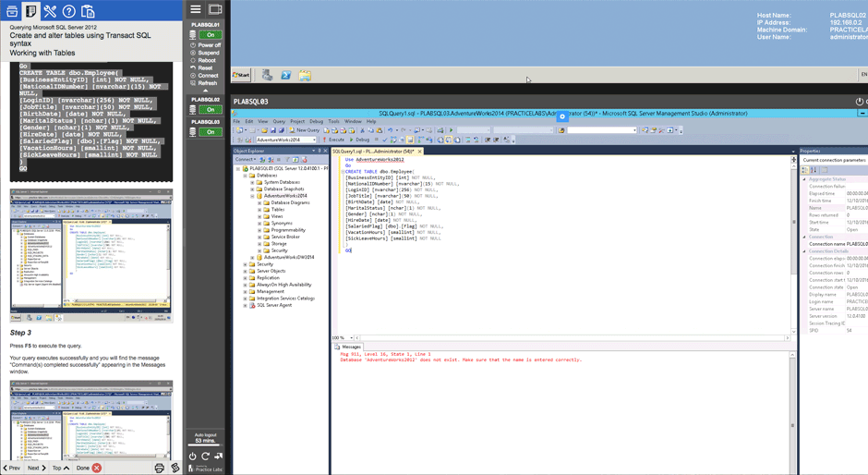
Task: Click the refresh icon in Object Explorer toolbar
Action: [x=295, y=160]
